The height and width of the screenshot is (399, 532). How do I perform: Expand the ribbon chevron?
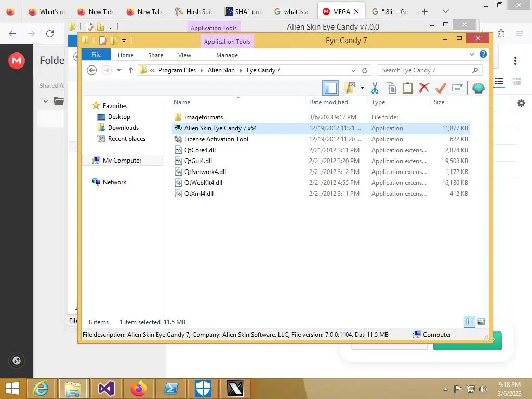(x=472, y=54)
